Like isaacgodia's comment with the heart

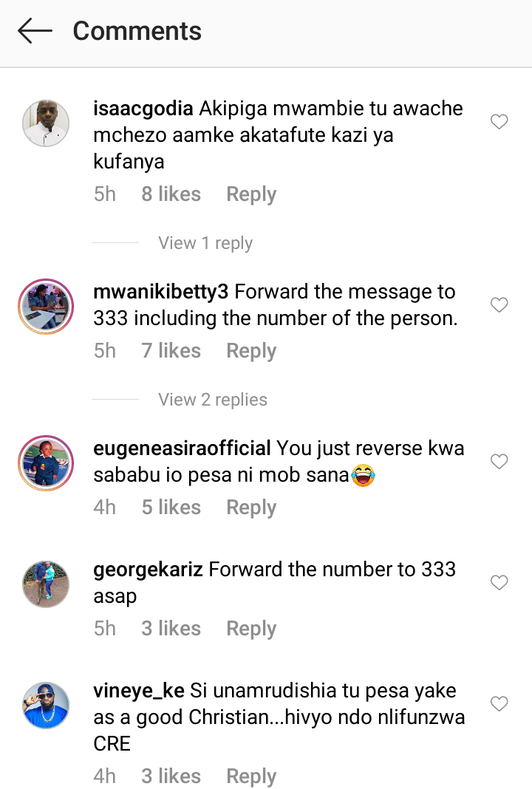pos(499,121)
